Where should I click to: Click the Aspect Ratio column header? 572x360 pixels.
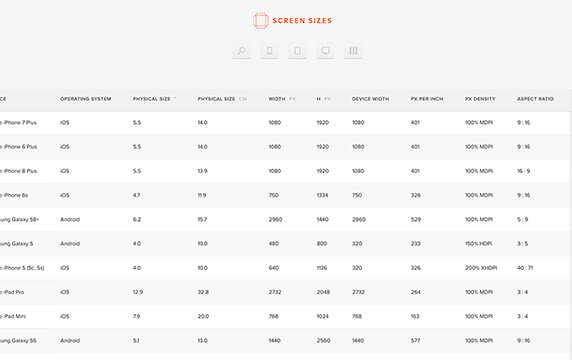[535, 99]
